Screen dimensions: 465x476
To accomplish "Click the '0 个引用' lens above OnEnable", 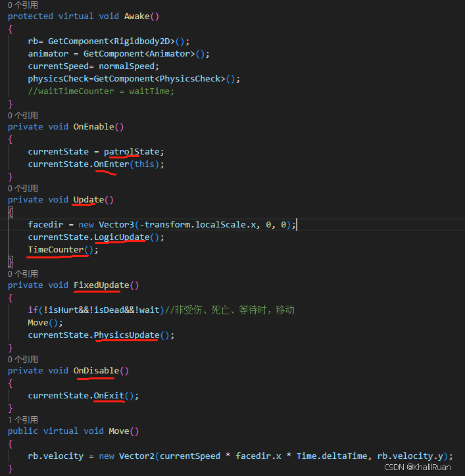I will (x=23, y=115).
